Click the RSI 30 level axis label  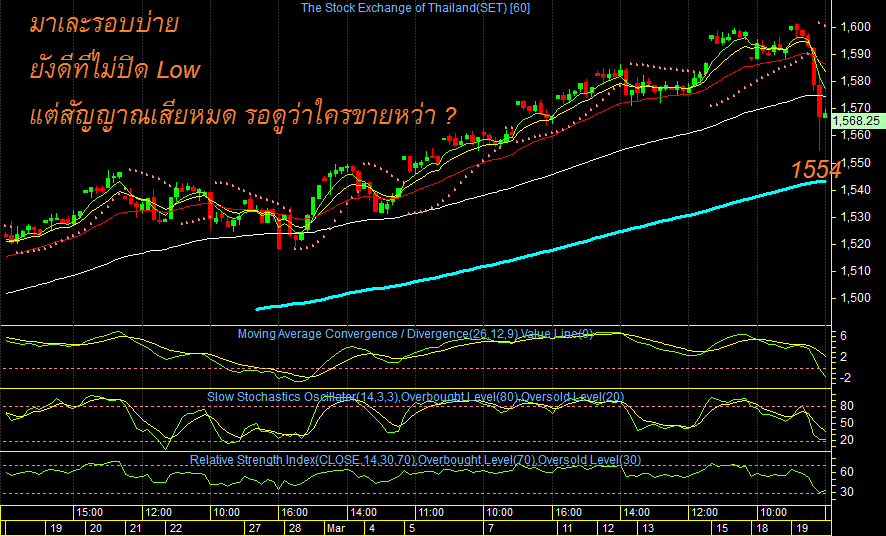[846, 492]
